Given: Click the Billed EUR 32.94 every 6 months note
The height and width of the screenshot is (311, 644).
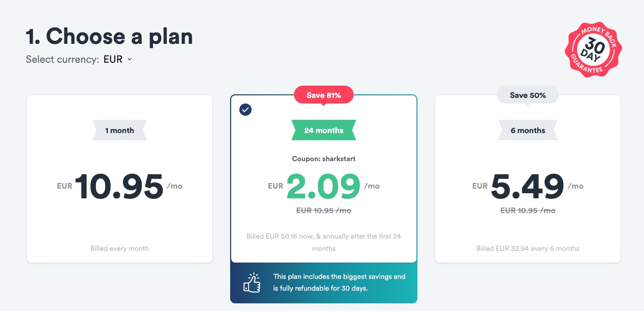Looking at the screenshot, I should click(528, 248).
